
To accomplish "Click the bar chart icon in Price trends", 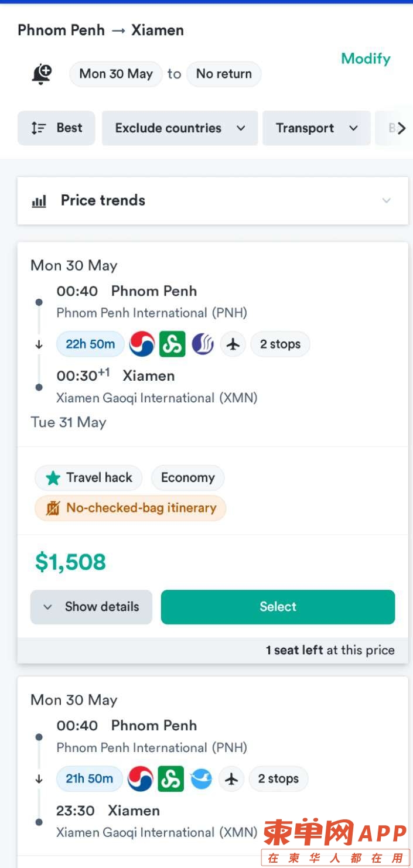I will (39, 201).
